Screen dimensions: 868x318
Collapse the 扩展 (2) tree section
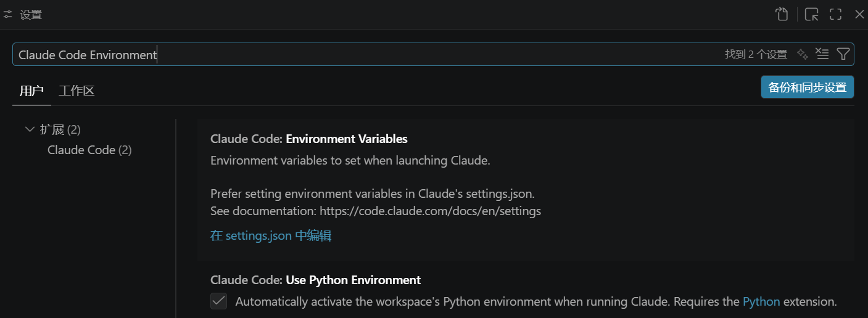(x=29, y=129)
